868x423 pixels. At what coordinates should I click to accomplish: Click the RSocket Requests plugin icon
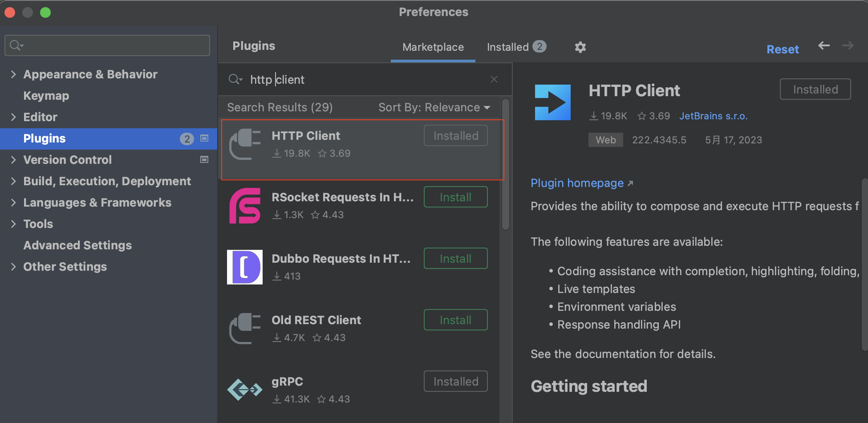tap(245, 206)
